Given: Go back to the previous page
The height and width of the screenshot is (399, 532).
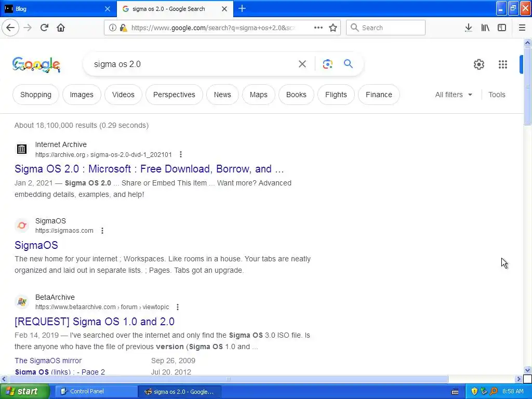Looking at the screenshot, I should 10,28.
